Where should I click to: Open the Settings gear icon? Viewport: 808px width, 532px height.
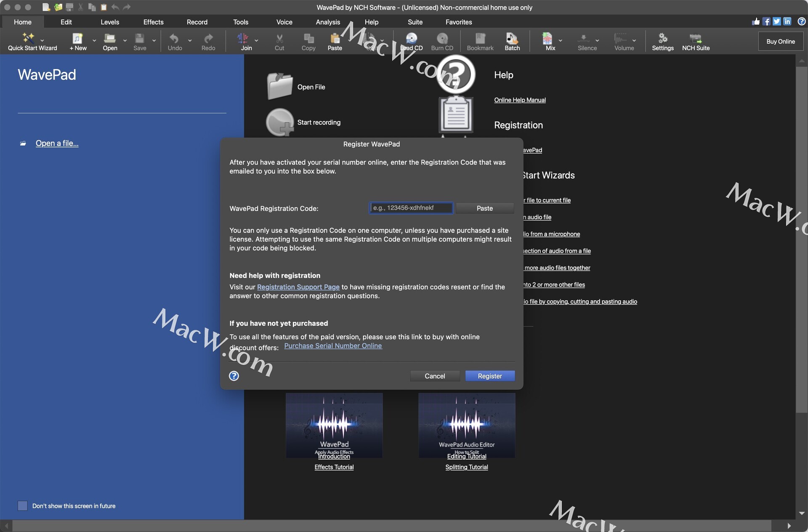pos(662,38)
